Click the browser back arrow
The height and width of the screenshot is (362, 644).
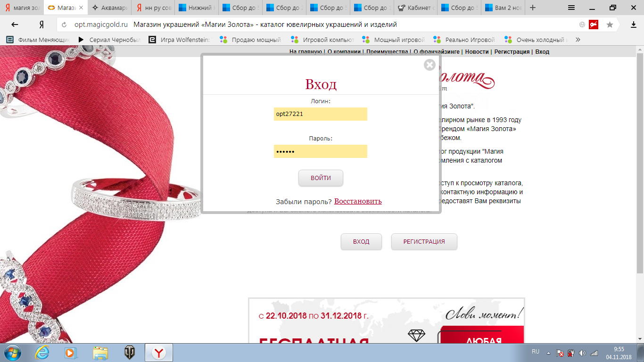[15, 25]
